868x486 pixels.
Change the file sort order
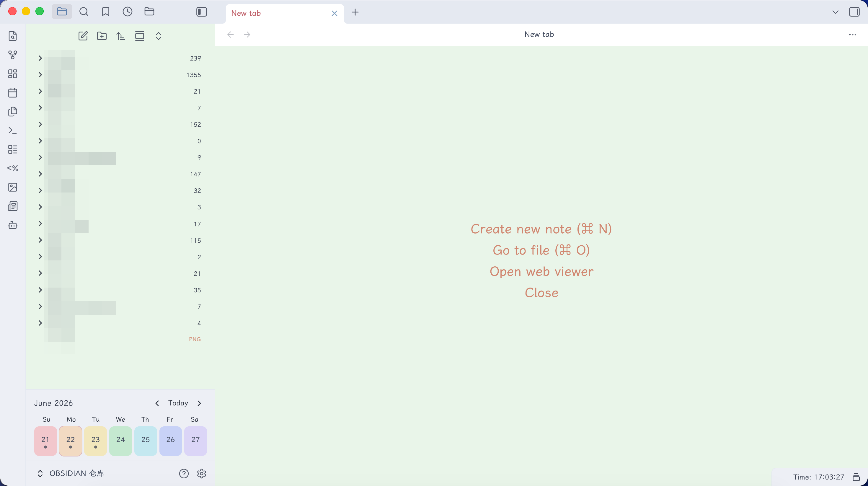(121, 36)
